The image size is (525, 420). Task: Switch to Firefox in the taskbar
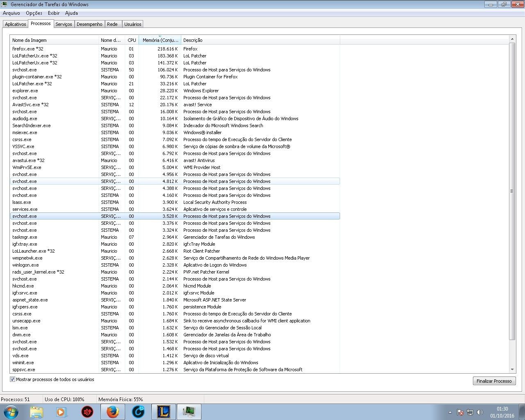113,412
